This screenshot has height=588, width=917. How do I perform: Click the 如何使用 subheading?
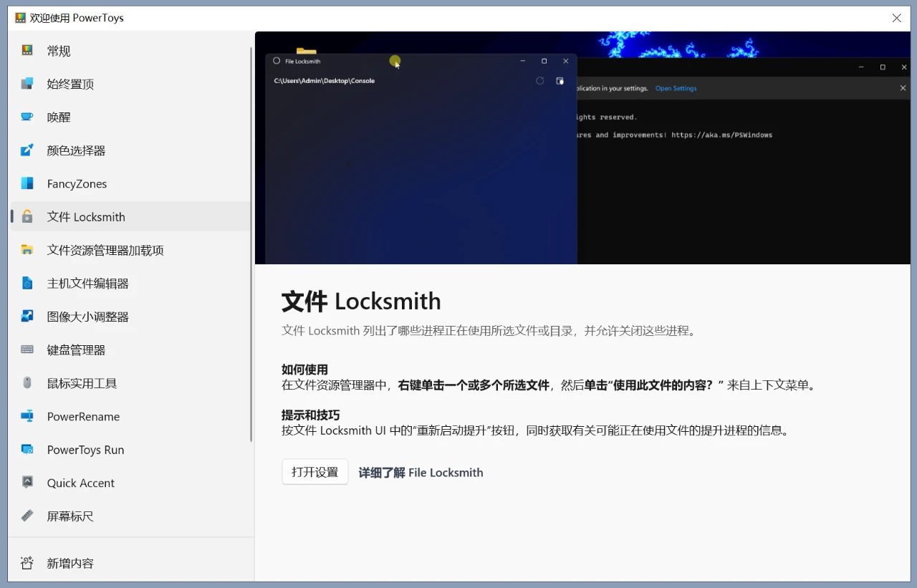click(x=304, y=370)
